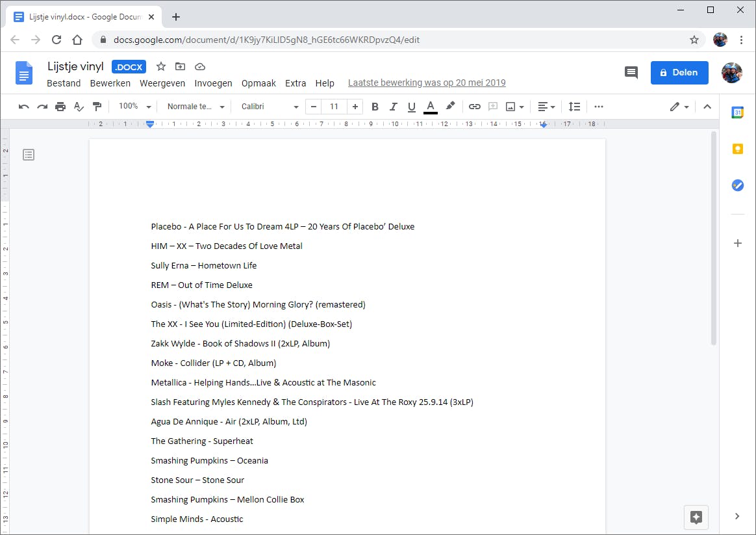Click the left indent marker on ruler

(150, 124)
